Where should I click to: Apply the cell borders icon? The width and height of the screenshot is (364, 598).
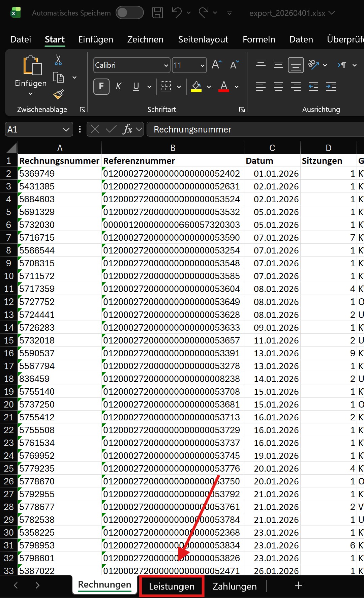[x=165, y=87]
